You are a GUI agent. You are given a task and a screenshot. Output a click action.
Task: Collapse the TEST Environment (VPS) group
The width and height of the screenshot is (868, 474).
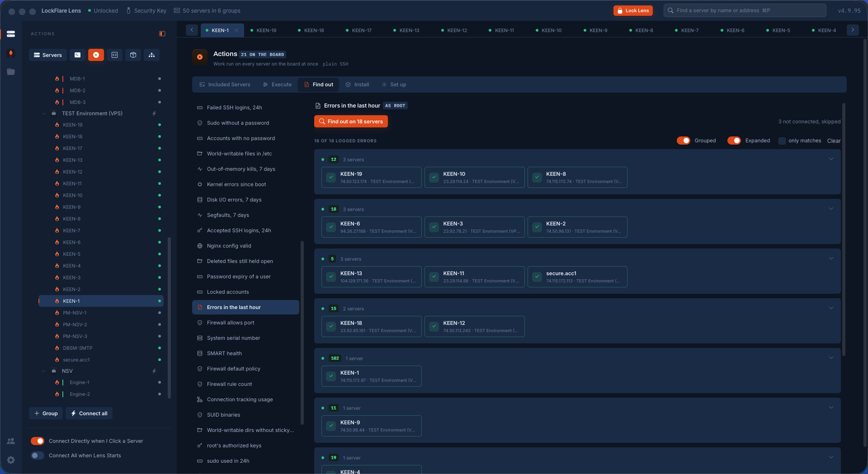[x=44, y=113]
